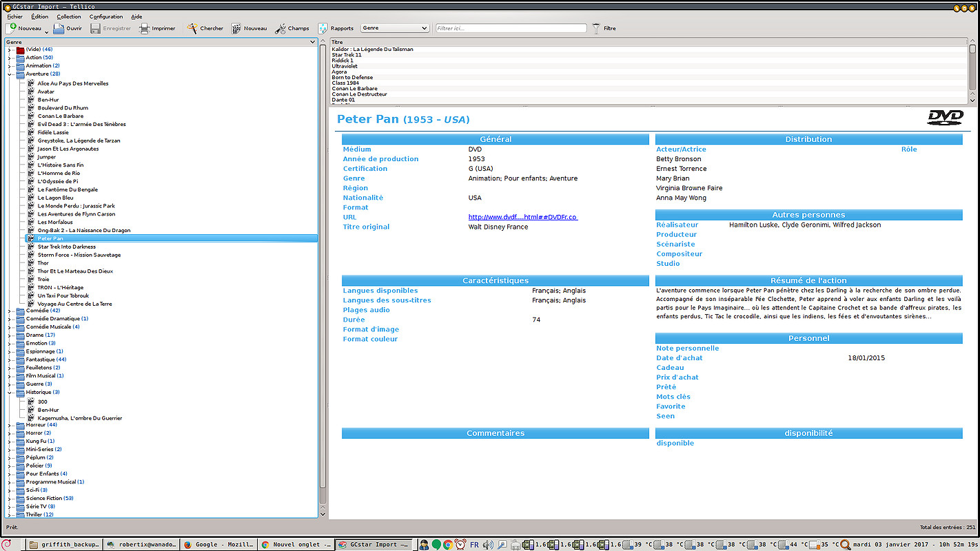The height and width of the screenshot is (551, 980).
Task: Click the Thriller group folder icon
Action: 20,514
